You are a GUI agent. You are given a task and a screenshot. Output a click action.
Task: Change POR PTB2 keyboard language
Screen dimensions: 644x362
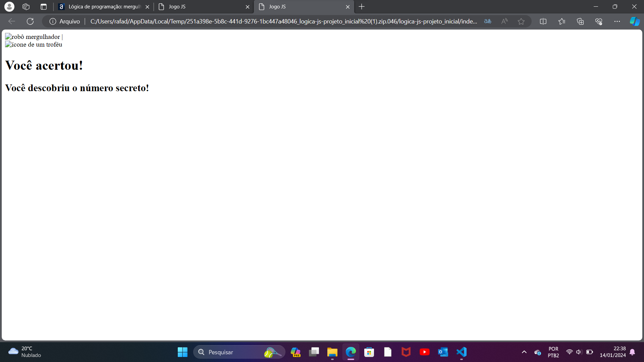[553, 352]
